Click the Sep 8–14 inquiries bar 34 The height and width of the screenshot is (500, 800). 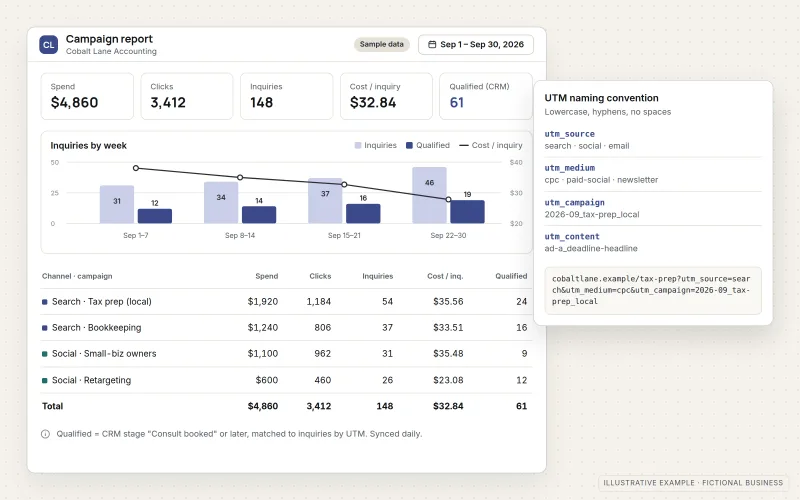(221, 203)
